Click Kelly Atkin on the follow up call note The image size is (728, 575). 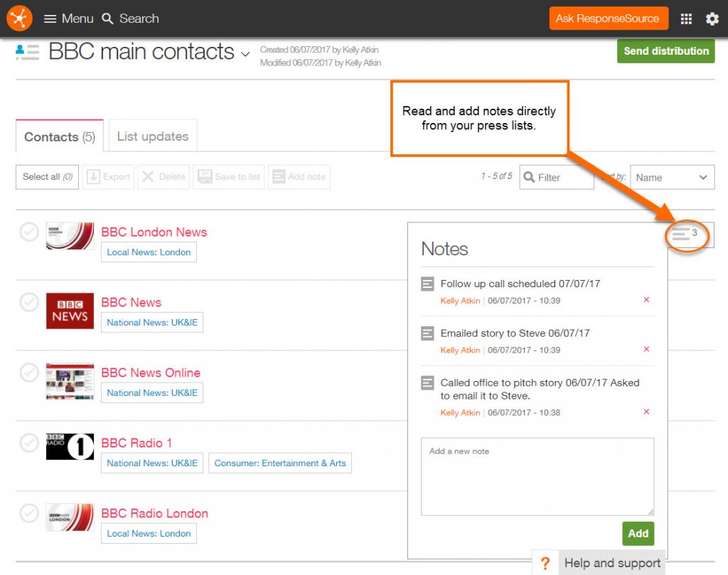(x=460, y=301)
